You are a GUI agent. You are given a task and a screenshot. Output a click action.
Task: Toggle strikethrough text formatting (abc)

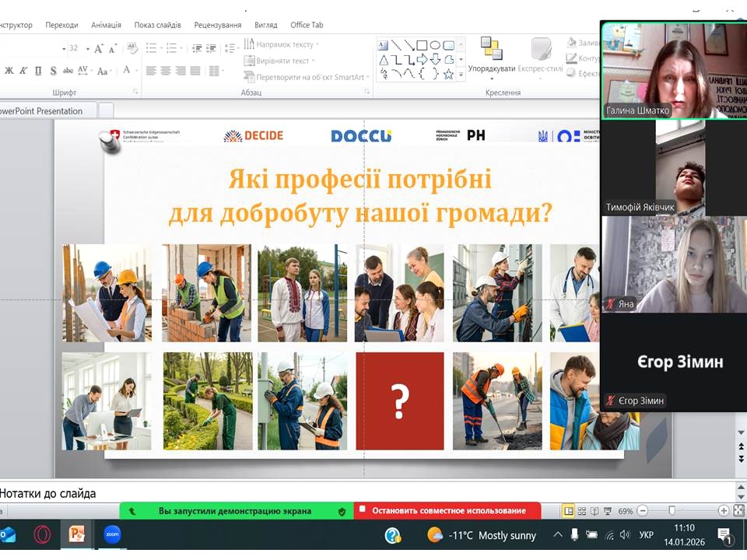click(68, 71)
